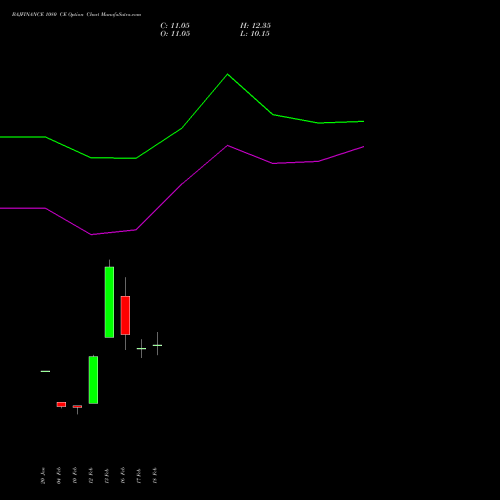Click the purple lower indicator line

(228, 146)
